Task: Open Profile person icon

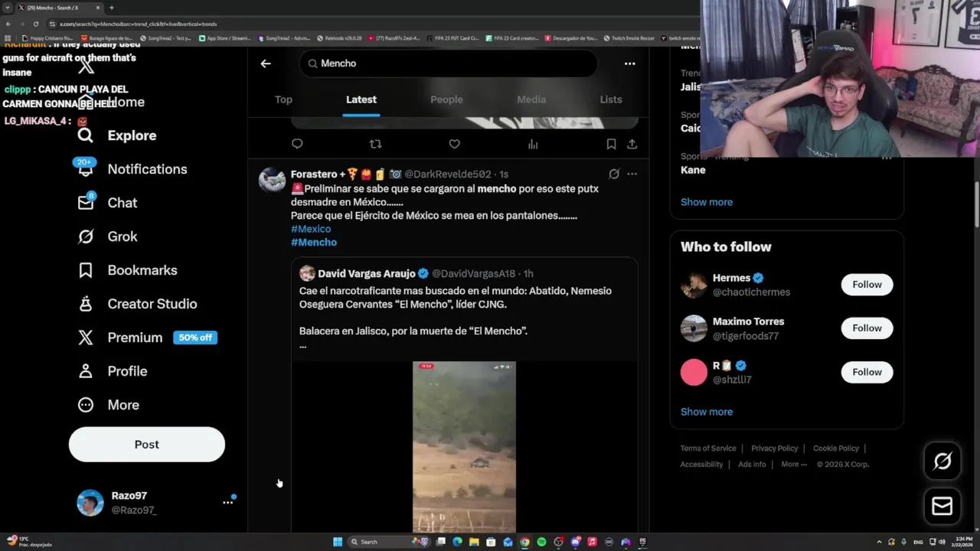Action: pyautogui.click(x=86, y=371)
